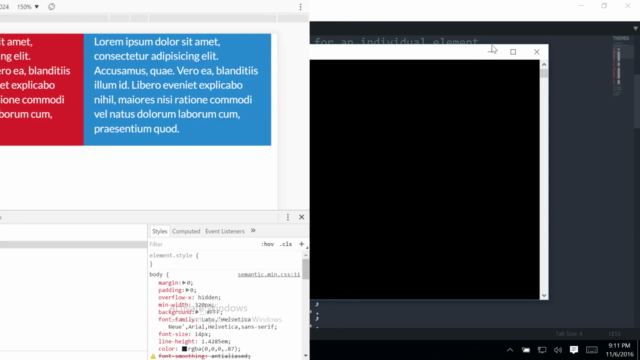Click the folder icon in system tray
Image resolution: width=640 pixels, height=360 pixels.
click(526, 350)
